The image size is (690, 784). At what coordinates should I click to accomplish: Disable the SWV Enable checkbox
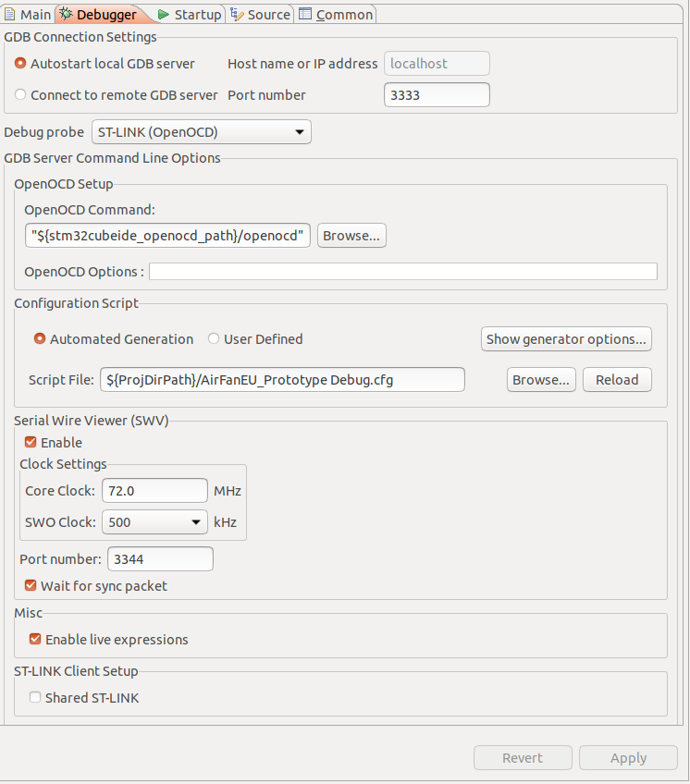coord(31,442)
